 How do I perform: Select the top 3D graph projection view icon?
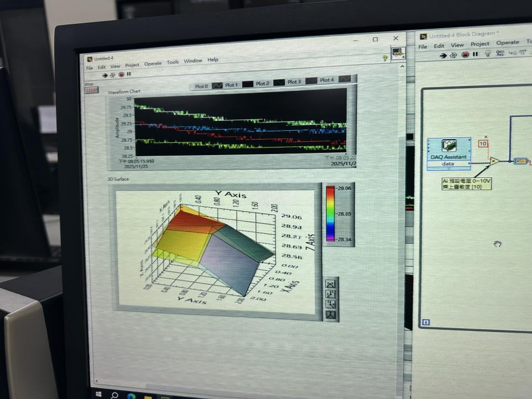coord(331,284)
